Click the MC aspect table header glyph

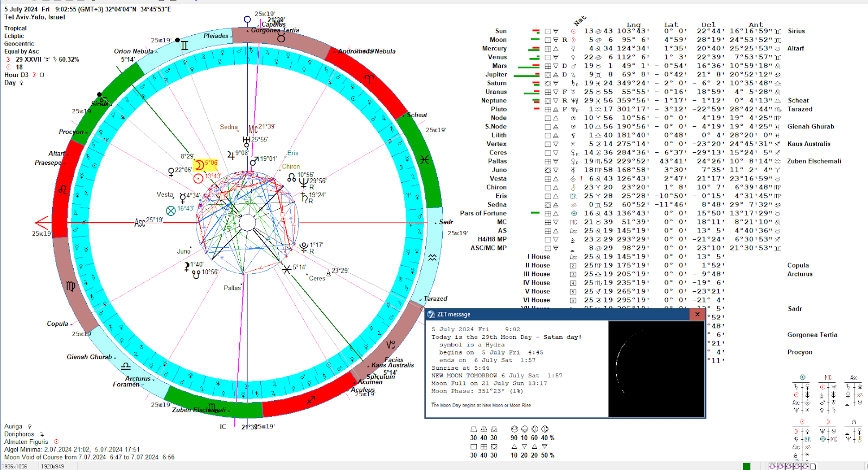[828, 377]
